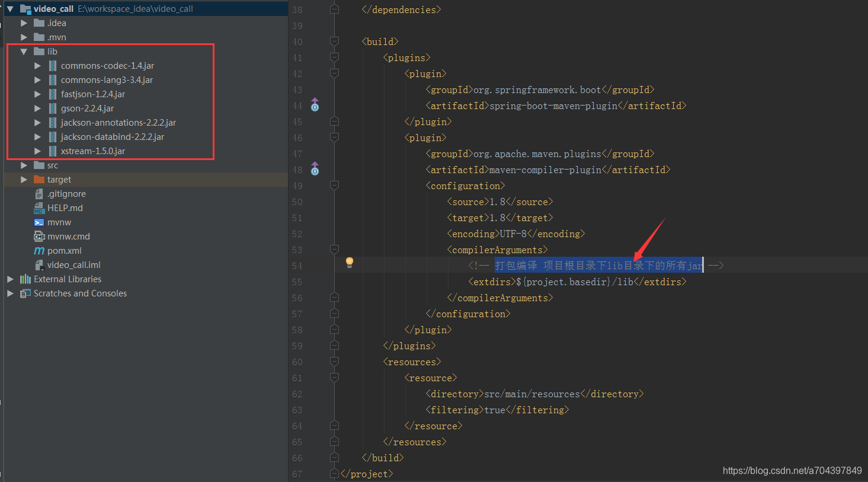The height and width of the screenshot is (482, 868).
Task: Click the filtering true line
Action: pyautogui.click(x=497, y=410)
